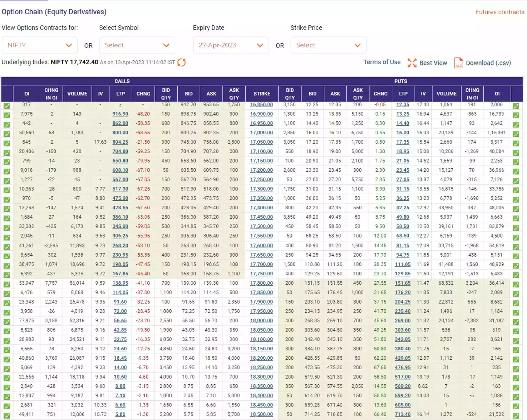Click Download (.csv) link text
Image resolution: width=527 pixels, height=420 pixels.
click(x=488, y=63)
